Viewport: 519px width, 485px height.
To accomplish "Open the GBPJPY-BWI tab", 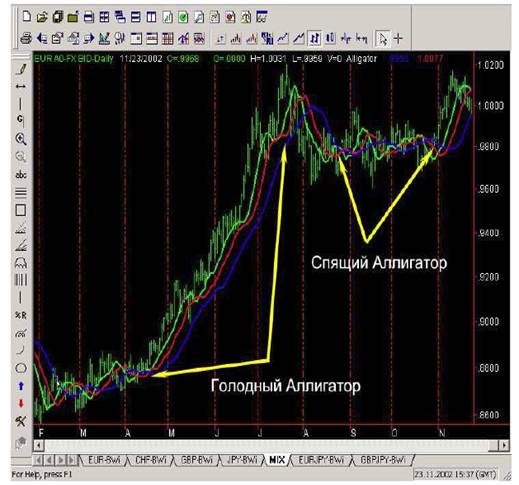I will pyautogui.click(x=383, y=460).
